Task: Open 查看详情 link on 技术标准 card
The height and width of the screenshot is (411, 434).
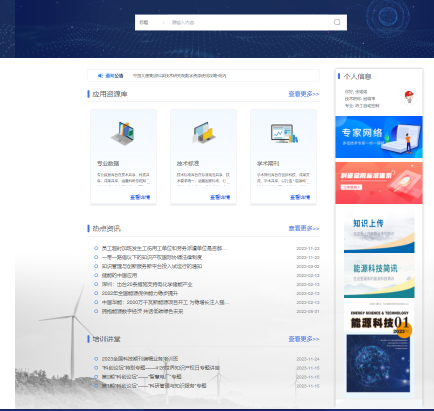Action: coord(220,197)
